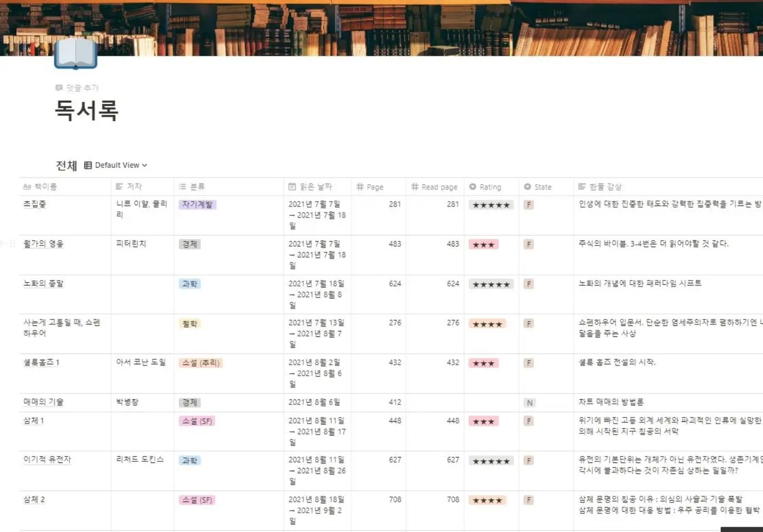Click the 전체 database title

[x=66, y=165]
